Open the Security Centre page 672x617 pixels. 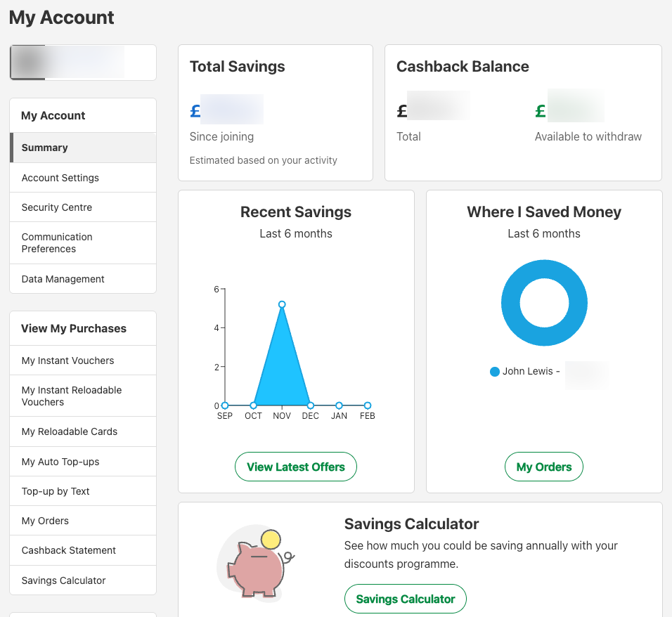(x=56, y=207)
